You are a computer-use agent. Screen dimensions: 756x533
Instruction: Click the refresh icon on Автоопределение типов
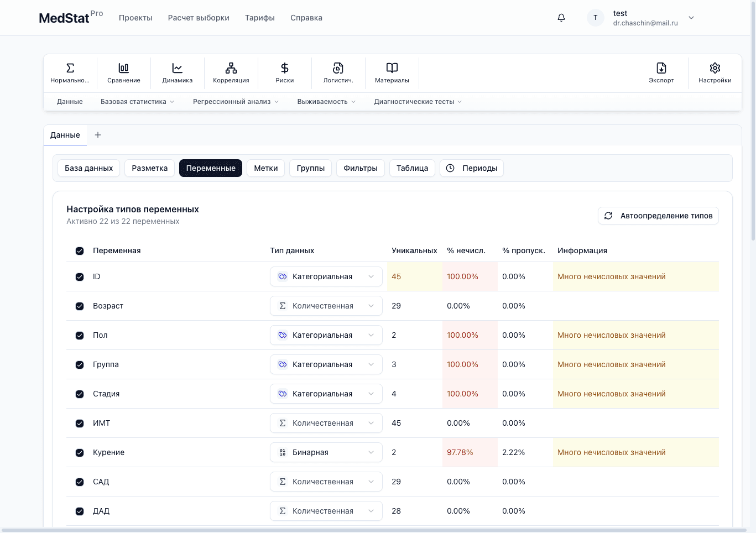[608, 216]
